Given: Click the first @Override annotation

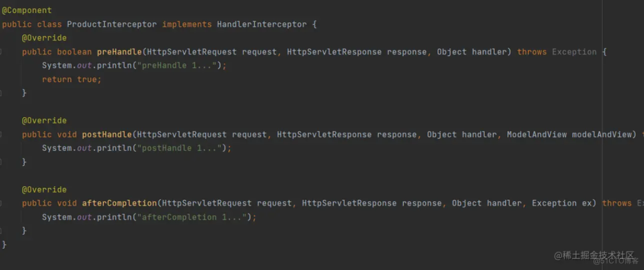Looking at the screenshot, I should coord(44,38).
